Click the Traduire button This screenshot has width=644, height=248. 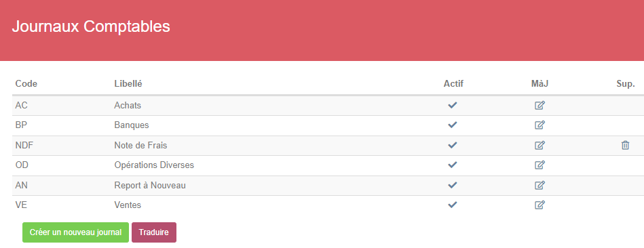point(154,232)
